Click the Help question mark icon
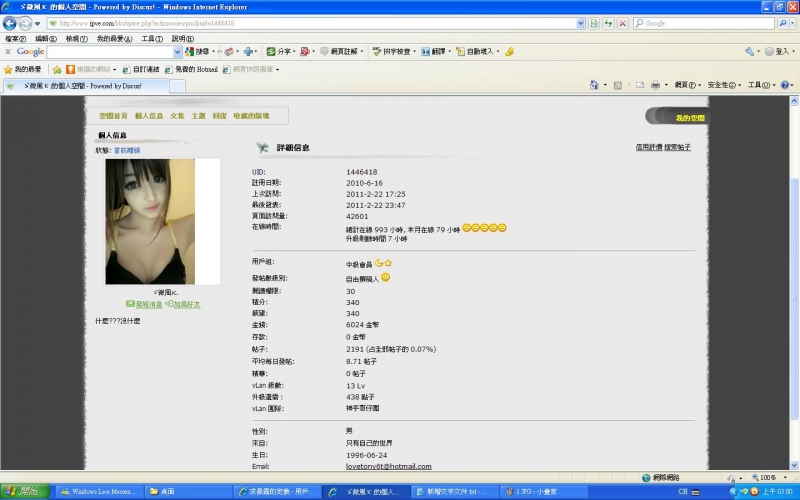800x500 pixels. 785,85
